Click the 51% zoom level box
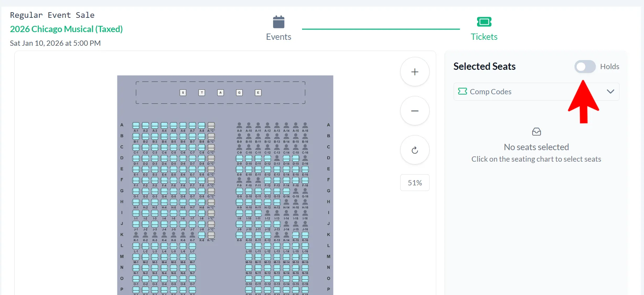Viewport: 644px width, 295px height. (415, 183)
